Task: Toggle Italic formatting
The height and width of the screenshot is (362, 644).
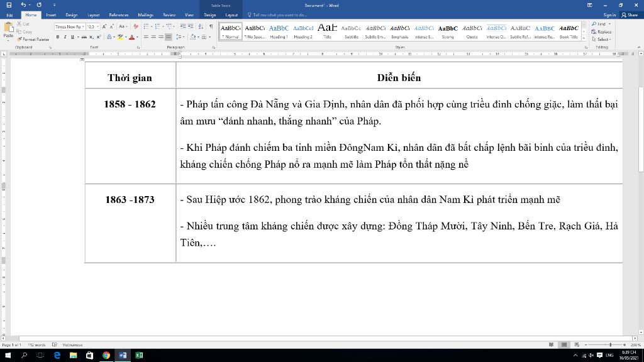Action: coord(65,37)
